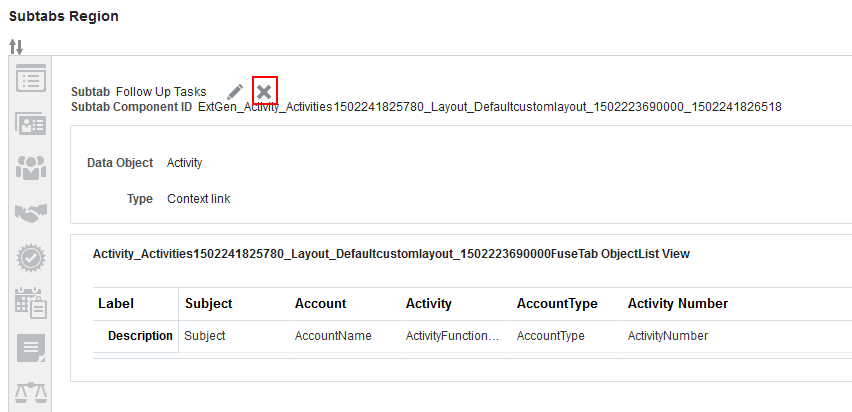The width and height of the screenshot is (852, 412).
Task: Edit the Follow Up Tasks subtab
Action: click(235, 92)
